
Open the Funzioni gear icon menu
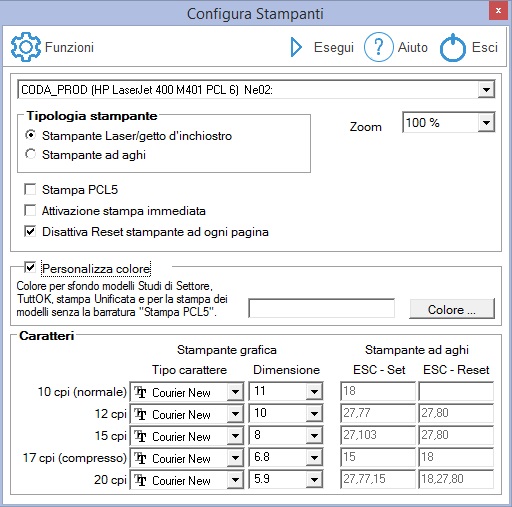click(x=26, y=47)
